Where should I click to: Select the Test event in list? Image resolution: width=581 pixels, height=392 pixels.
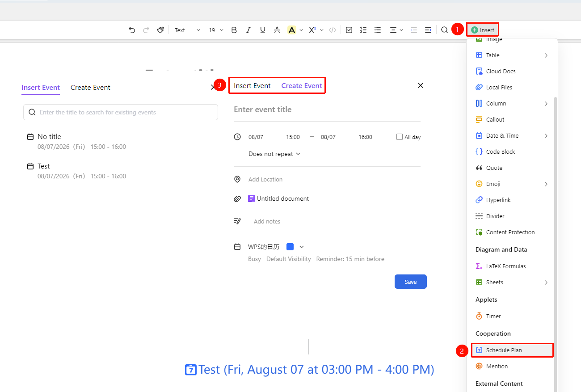pos(77,171)
